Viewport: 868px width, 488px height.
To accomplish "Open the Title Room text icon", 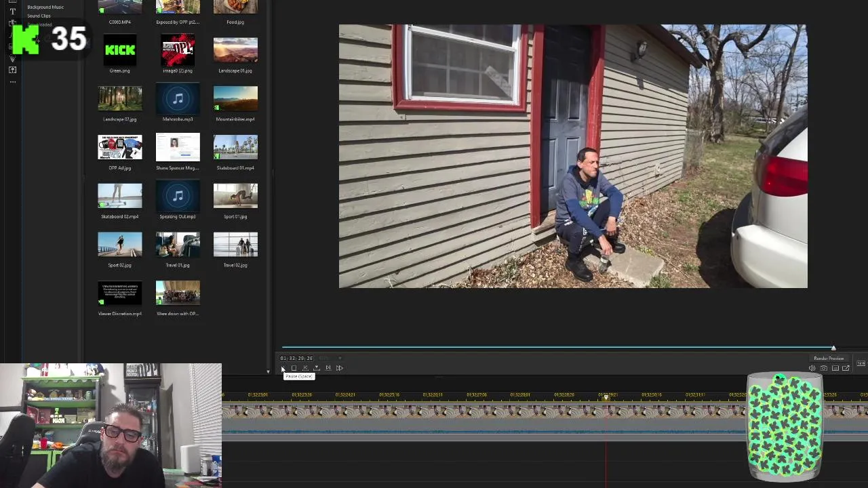I will [13, 12].
